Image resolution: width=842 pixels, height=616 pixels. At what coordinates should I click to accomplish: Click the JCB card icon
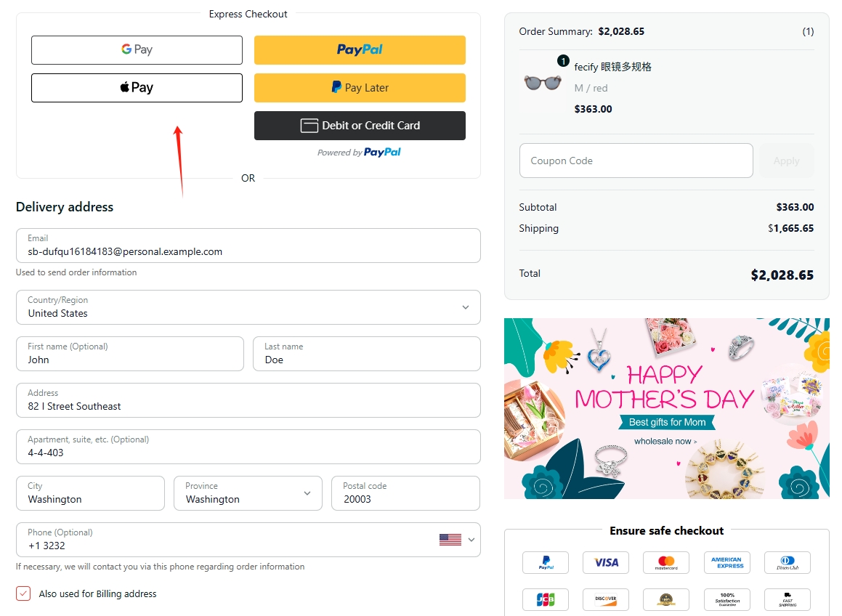546,599
